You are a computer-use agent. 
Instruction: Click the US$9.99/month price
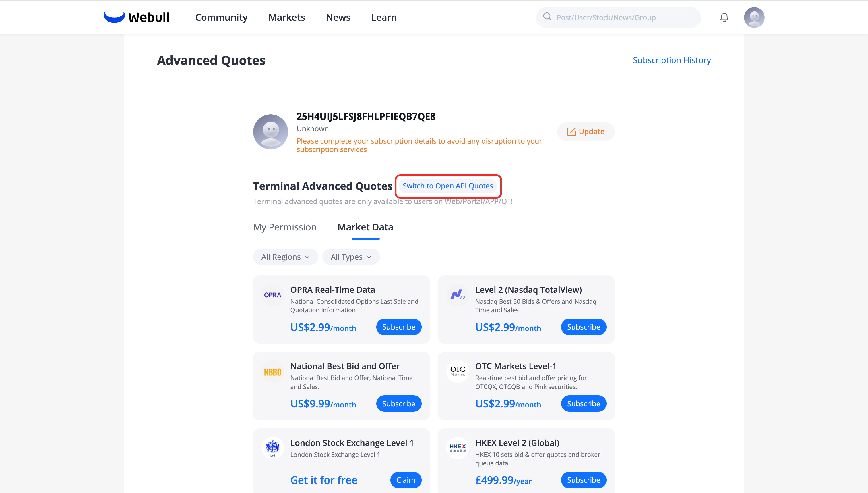[x=323, y=404]
